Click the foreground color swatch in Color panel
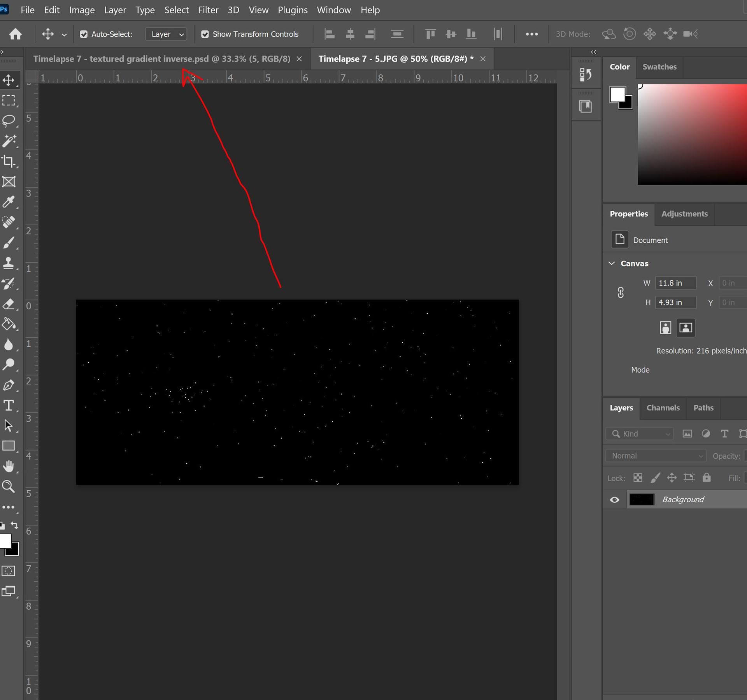 pyautogui.click(x=617, y=95)
